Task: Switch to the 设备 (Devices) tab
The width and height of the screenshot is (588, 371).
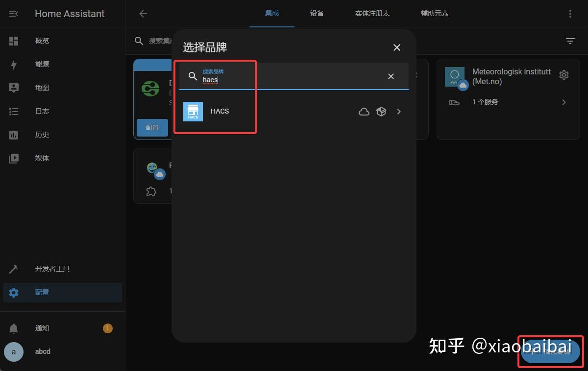Action: (317, 13)
